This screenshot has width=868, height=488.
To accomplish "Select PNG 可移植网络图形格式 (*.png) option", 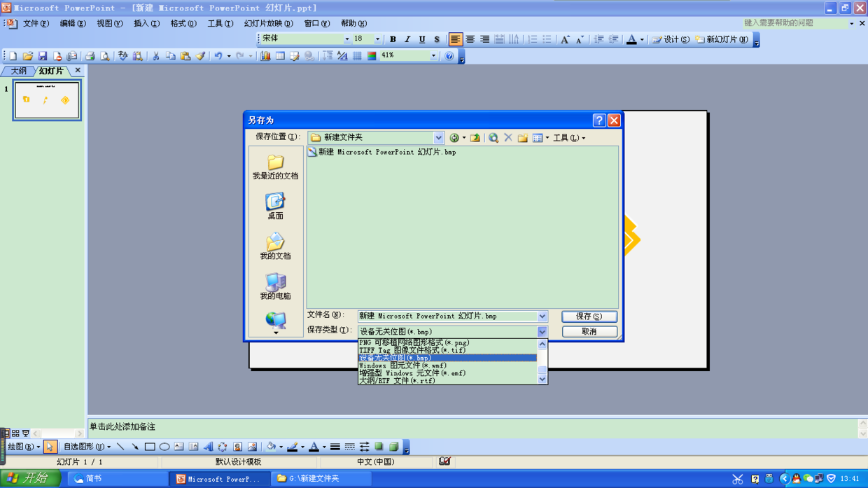I will pyautogui.click(x=447, y=342).
